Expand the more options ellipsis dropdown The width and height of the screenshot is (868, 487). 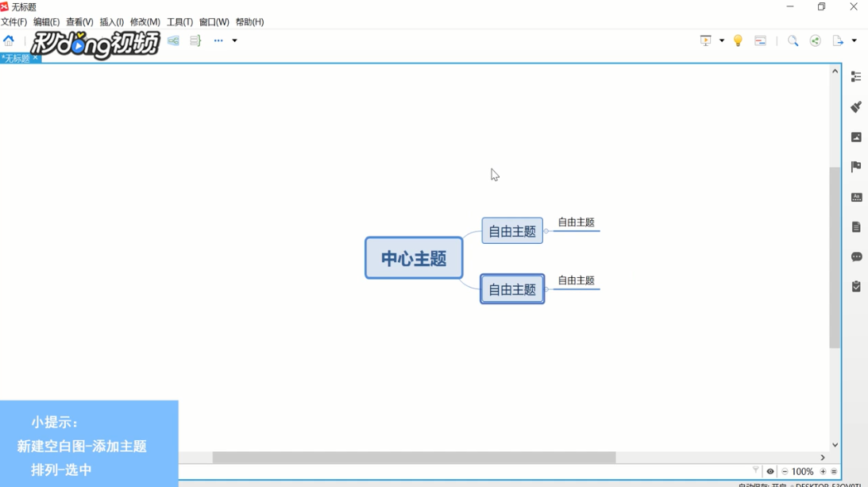(218, 41)
